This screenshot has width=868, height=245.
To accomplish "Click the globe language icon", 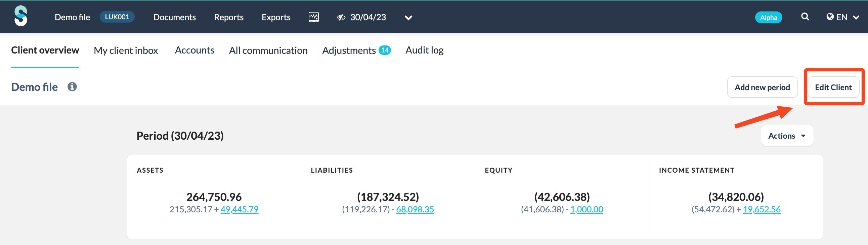I will [830, 17].
